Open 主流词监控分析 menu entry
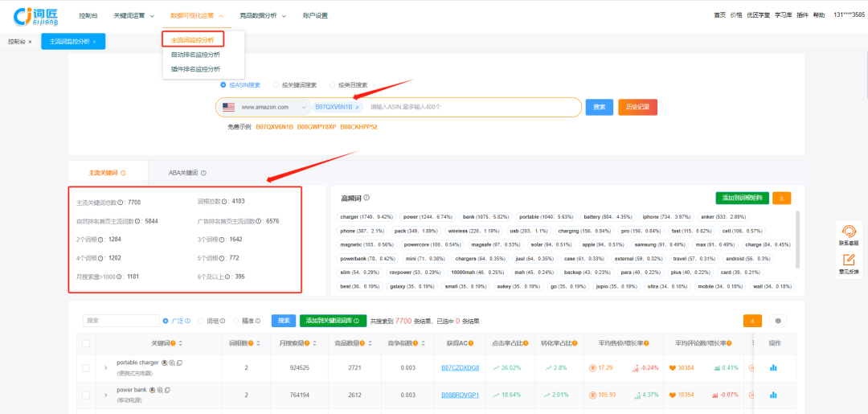Image resolution: width=868 pixels, height=414 pixels. 193,40
